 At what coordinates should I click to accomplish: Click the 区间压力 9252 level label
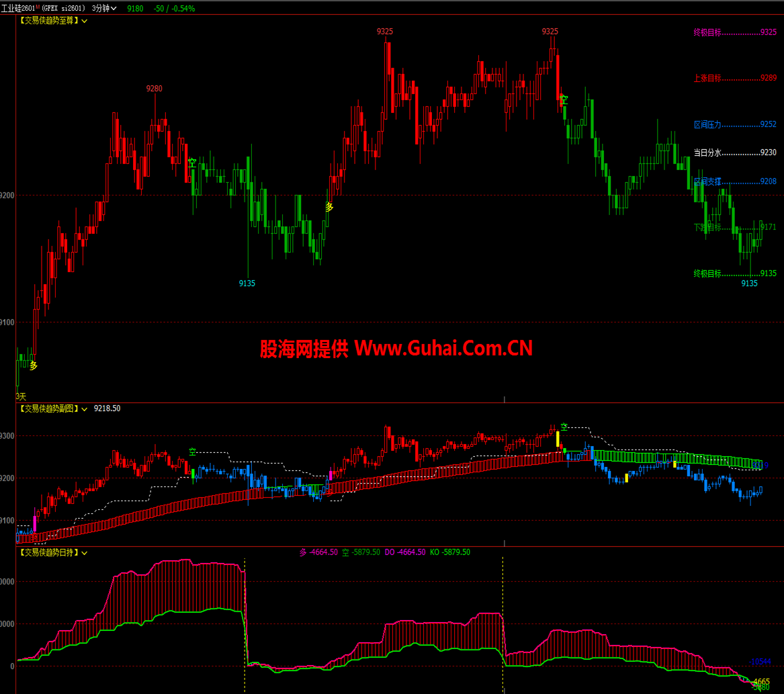[x=734, y=124]
